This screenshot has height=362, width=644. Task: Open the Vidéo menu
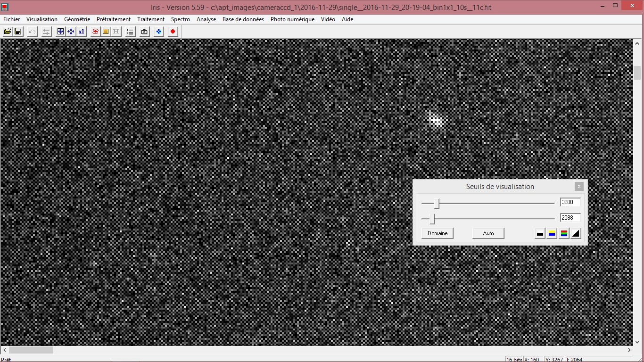(x=328, y=19)
